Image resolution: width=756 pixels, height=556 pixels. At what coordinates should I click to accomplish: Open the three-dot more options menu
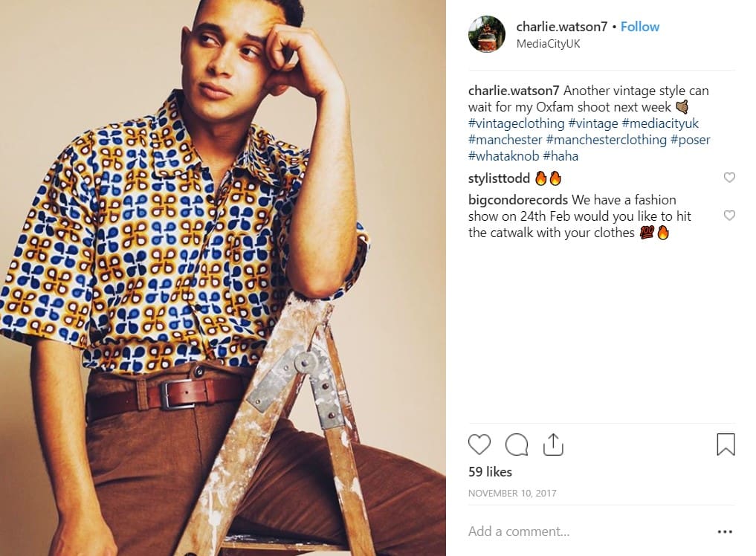coord(725,531)
